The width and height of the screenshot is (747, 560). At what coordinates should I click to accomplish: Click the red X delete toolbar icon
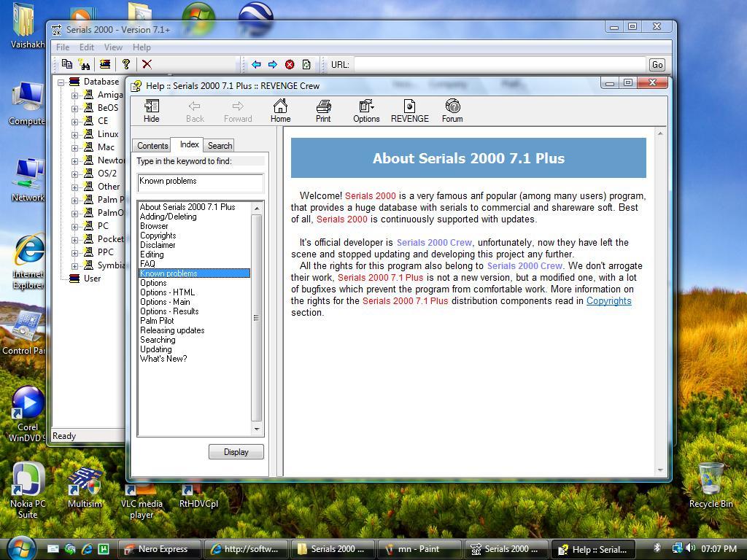(x=147, y=64)
